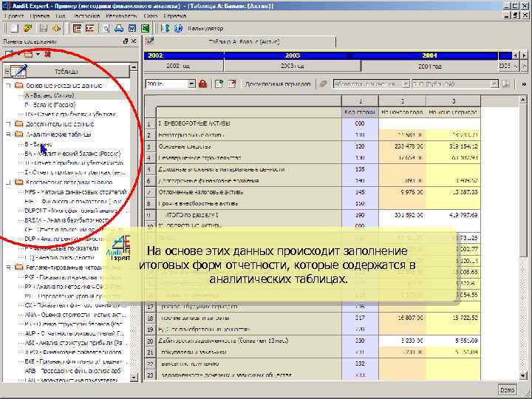
Task: Save the project with the floppy disk icon
Action: 44,29
